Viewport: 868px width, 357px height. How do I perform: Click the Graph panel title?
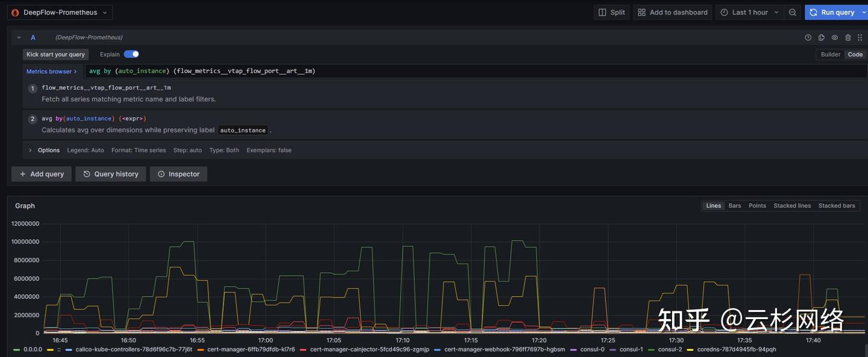point(25,206)
